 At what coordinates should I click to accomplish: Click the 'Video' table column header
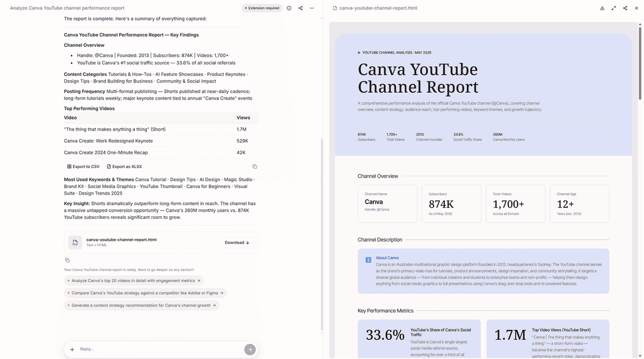tap(70, 118)
